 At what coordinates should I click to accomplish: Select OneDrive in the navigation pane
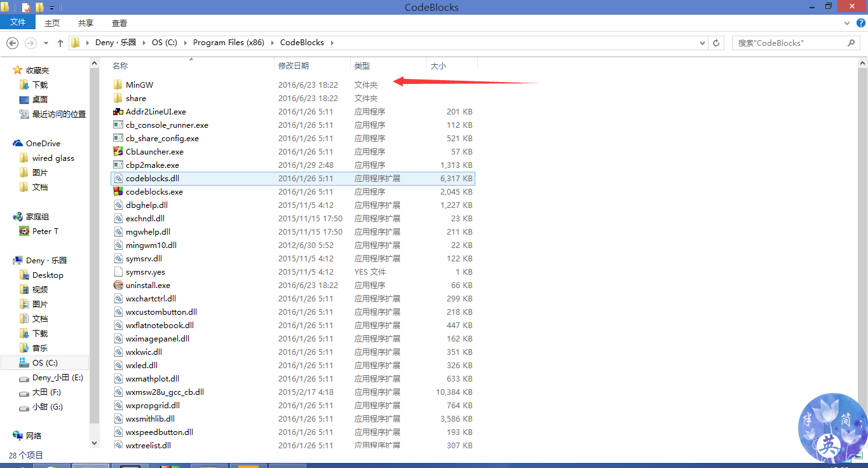43,144
